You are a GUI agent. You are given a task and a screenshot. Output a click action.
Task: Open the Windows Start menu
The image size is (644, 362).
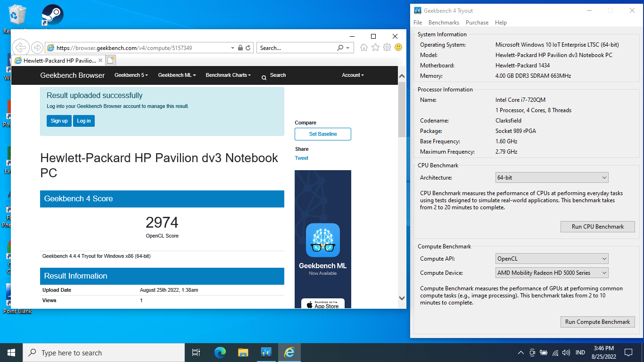coord(11,353)
